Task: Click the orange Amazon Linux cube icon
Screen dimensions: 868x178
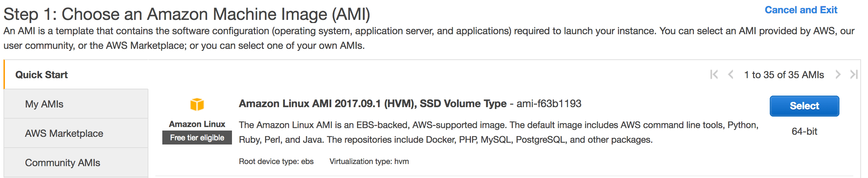Action: click(x=197, y=104)
